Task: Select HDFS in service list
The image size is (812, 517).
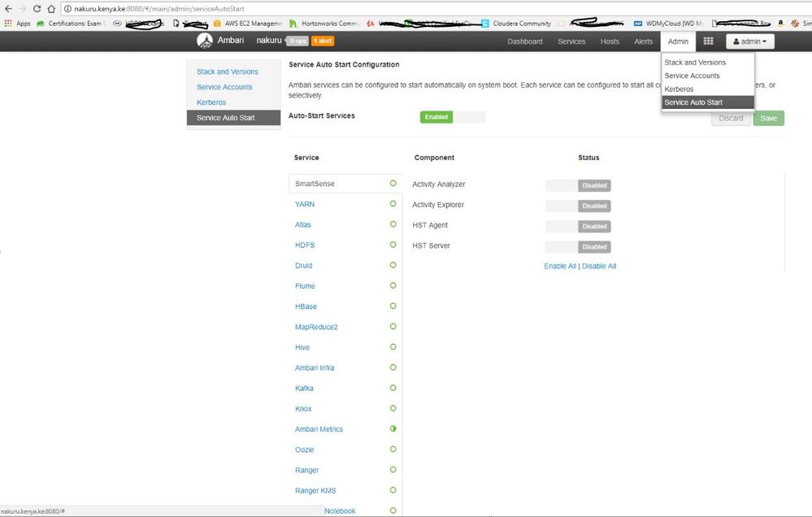Action: point(305,245)
